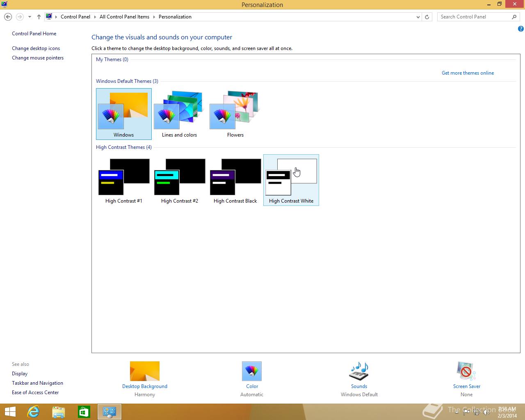The width and height of the screenshot is (525, 420).
Task: Open the Color settings icon
Action: point(252,371)
